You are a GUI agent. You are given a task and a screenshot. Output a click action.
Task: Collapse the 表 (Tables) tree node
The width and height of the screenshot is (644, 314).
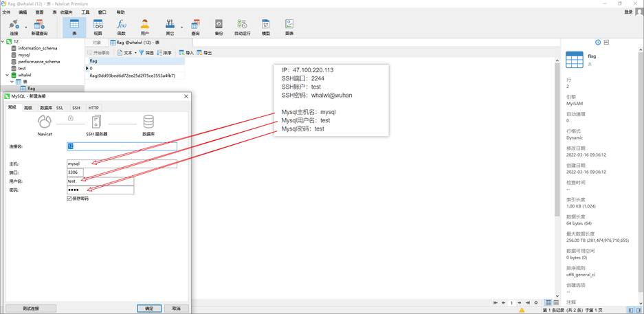(12, 82)
